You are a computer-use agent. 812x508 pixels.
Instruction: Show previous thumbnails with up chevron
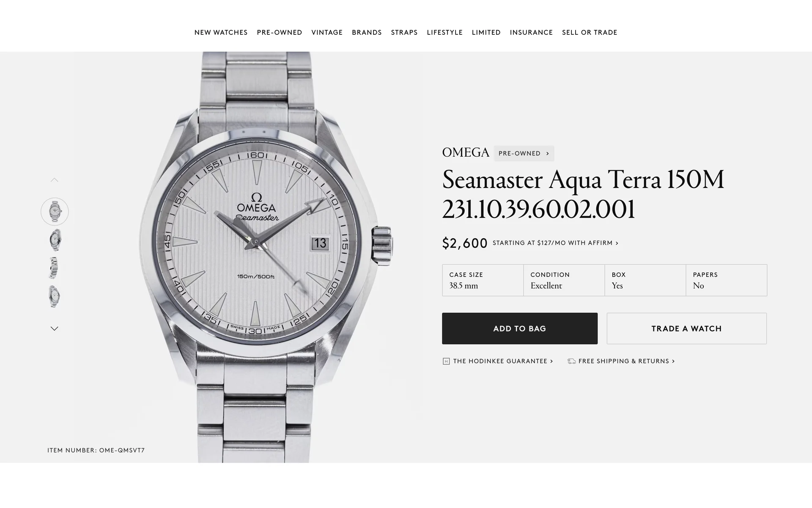(x=54, y=180)
